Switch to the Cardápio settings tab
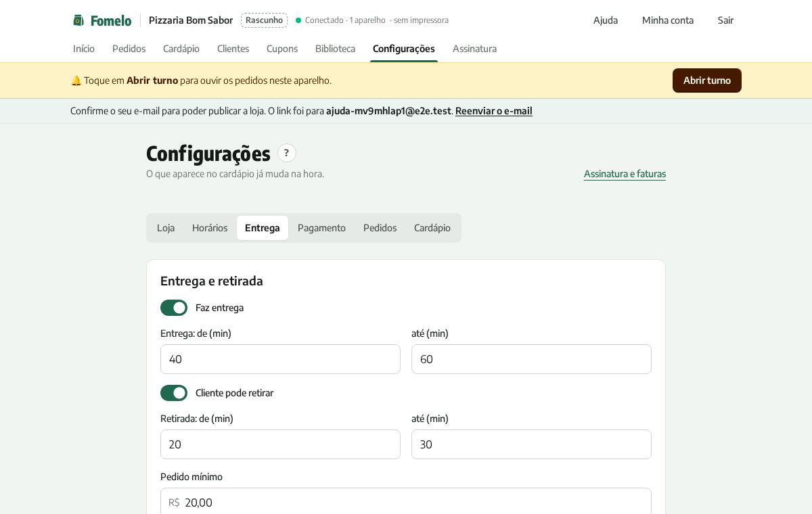This screenshot has height=514, width=812. click(432, 228)
